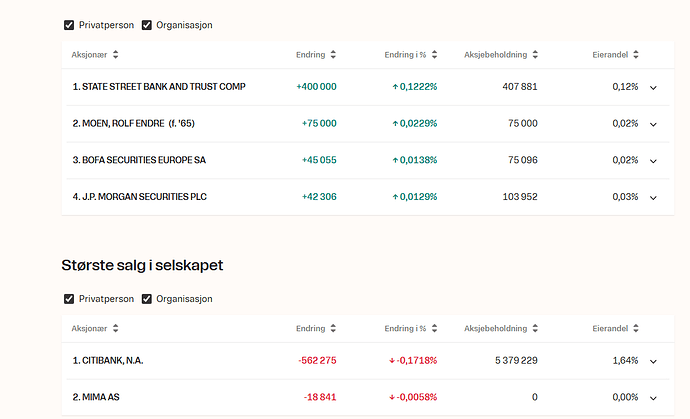Viewport: 690px width, 419px height.
Task: Sort top table by Eierandel arrows
Action: [x=636, y=55]
